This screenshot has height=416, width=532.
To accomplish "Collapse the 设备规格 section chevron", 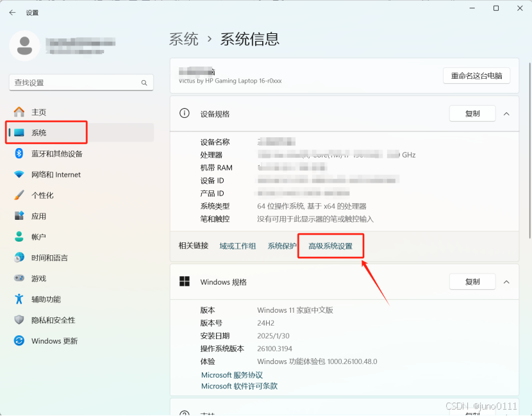I will click(506, 113).
